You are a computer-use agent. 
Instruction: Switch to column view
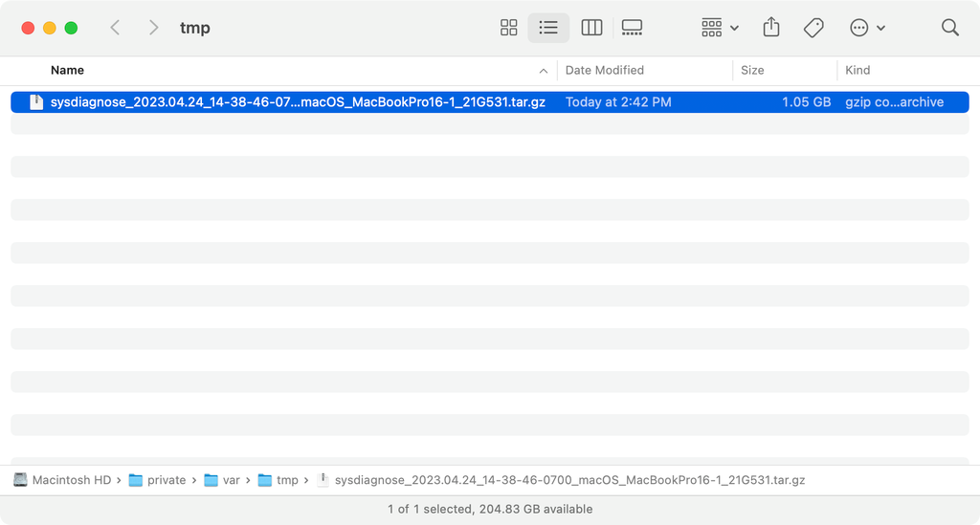point(591,28)
